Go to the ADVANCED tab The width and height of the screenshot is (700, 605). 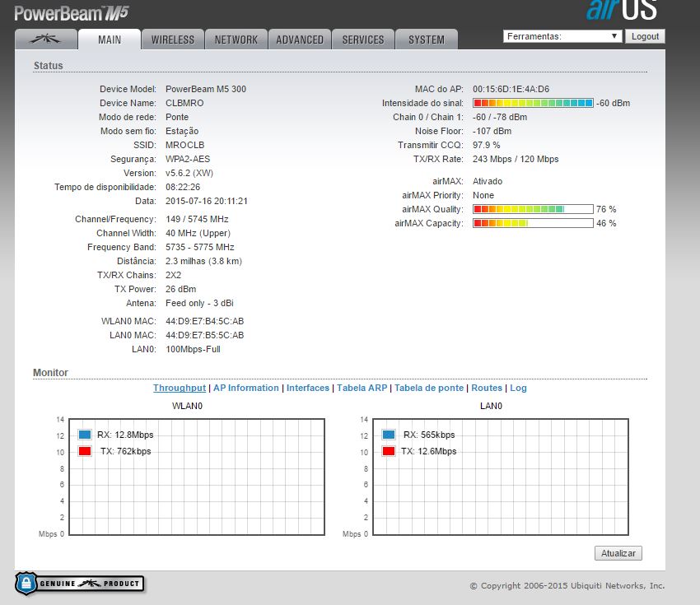point(300,40)
